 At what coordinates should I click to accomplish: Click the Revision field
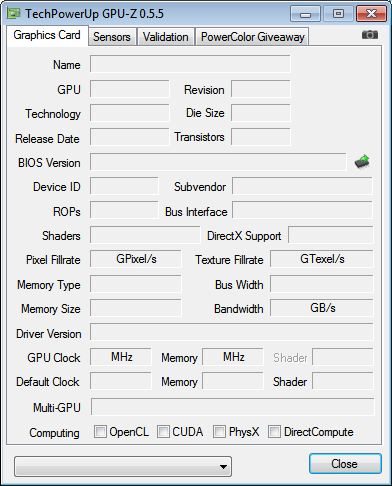(x=261, y=89)
